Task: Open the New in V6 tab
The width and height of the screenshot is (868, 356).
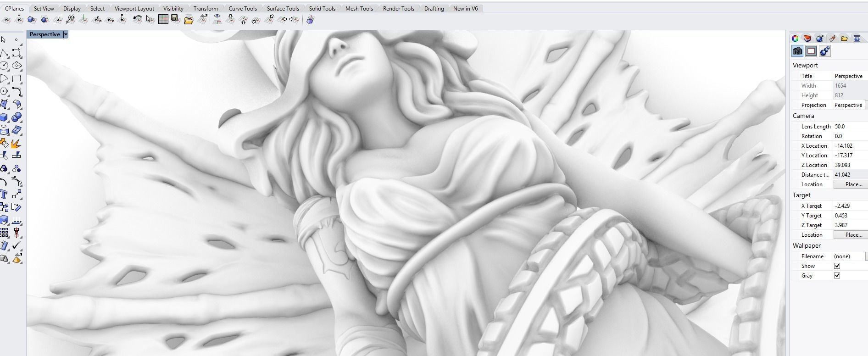Action: coord(466,8)
